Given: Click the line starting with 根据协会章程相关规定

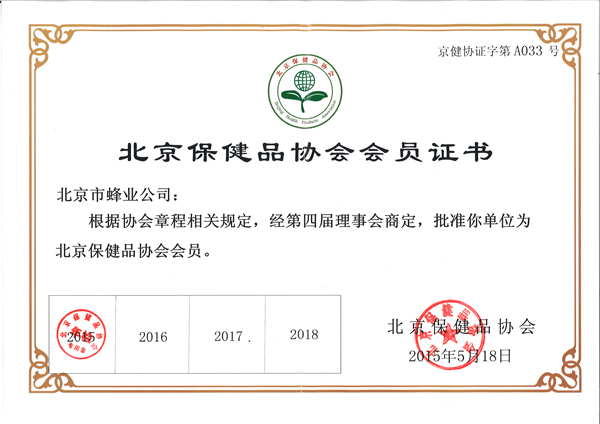Looking at the screenshot, I should 309,222.
